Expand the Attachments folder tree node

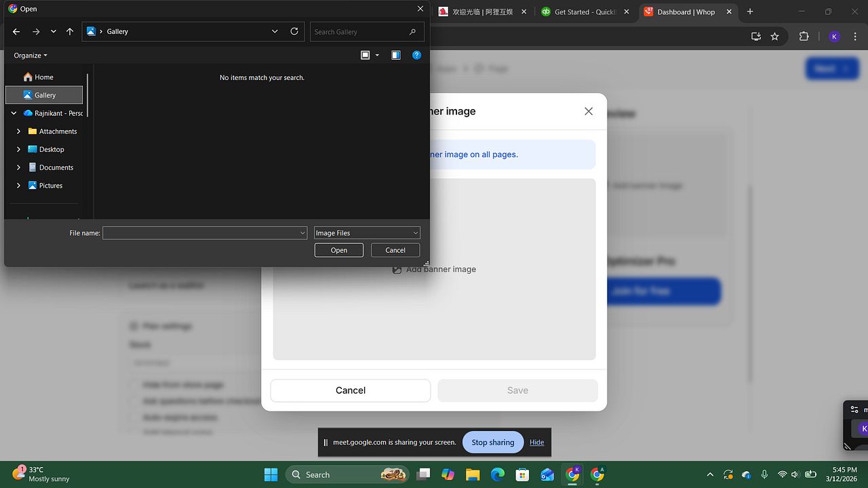pyautogui.click(x=19, y=131)
